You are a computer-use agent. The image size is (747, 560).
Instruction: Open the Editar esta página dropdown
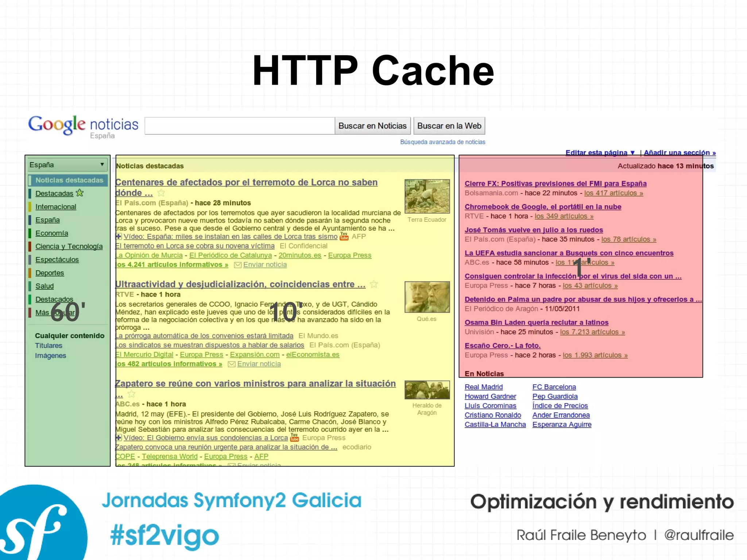600,152
